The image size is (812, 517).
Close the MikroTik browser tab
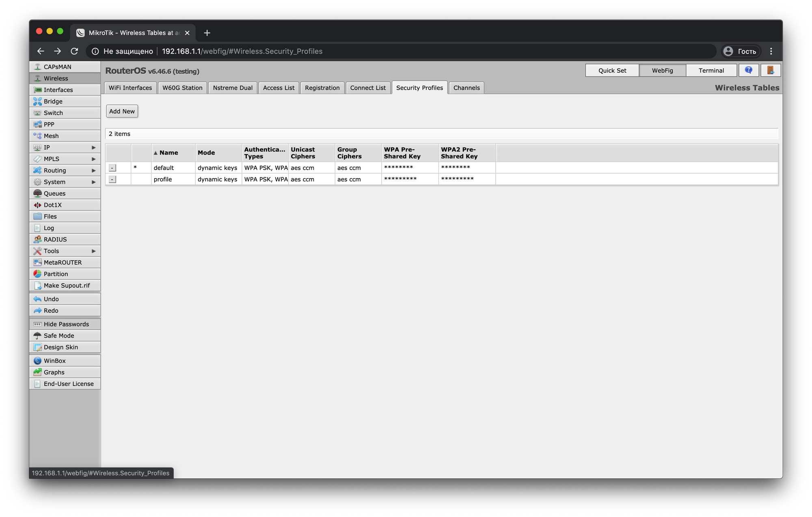(187, 33)
